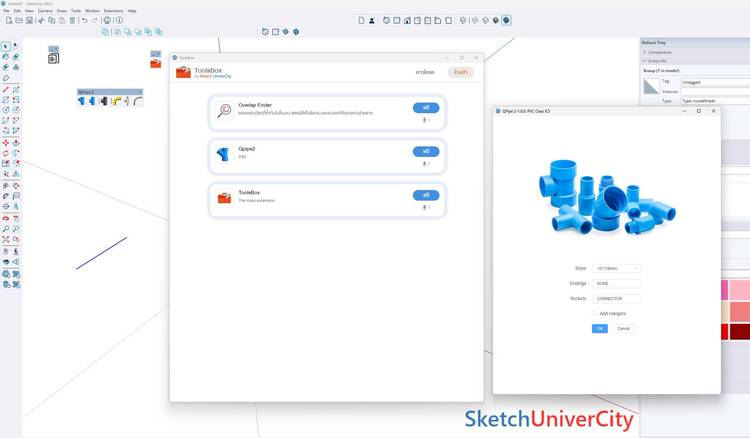Click the Zoom Extents tool

pyautogui.click(x=6, y=239)
